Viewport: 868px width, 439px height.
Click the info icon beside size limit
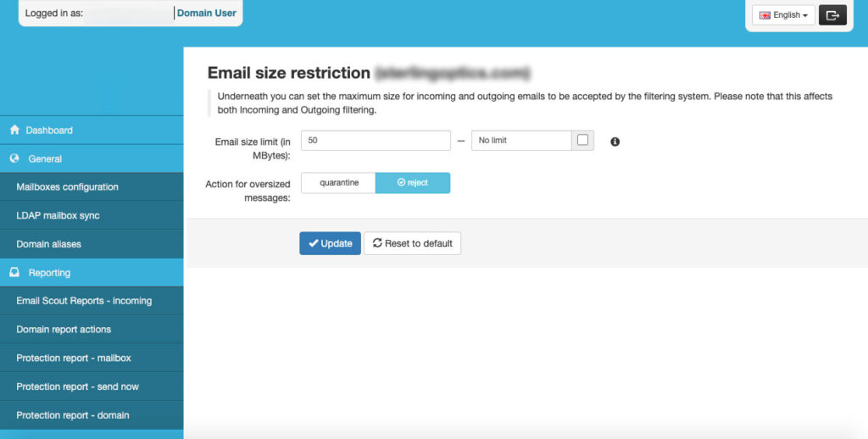(x=615, y=142)
